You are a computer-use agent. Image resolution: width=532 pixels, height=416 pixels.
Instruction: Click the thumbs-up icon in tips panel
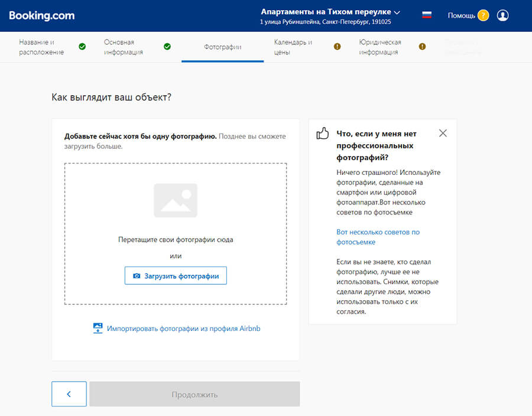pos(323,134)
